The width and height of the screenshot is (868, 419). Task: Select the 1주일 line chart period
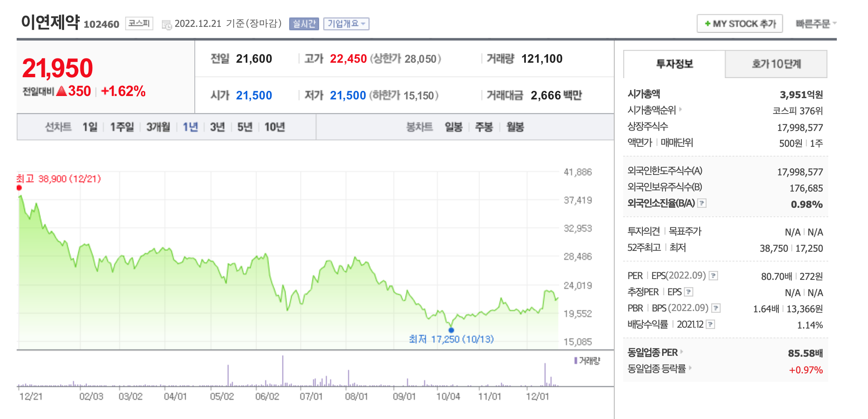tap(122, 127)
